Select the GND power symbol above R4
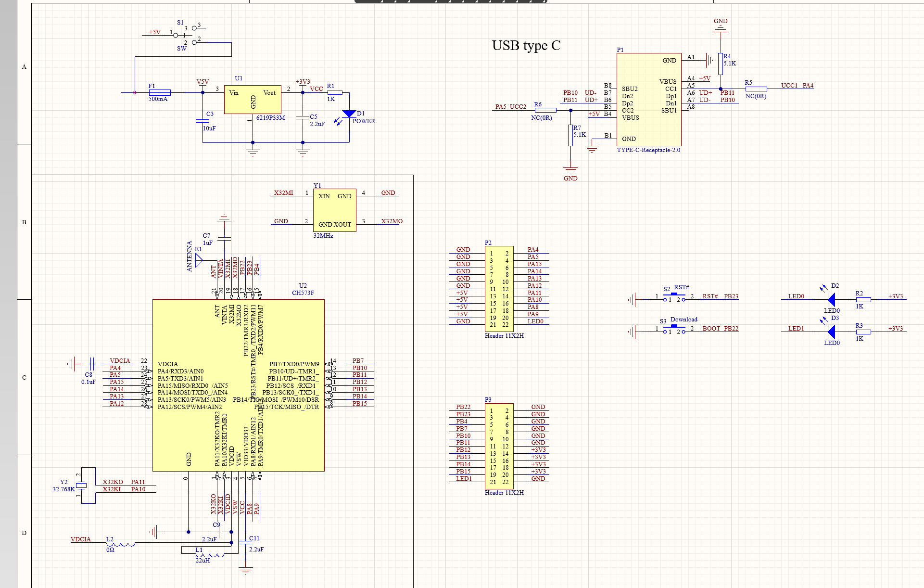924x588 pixels. click(x=720, y=26)
